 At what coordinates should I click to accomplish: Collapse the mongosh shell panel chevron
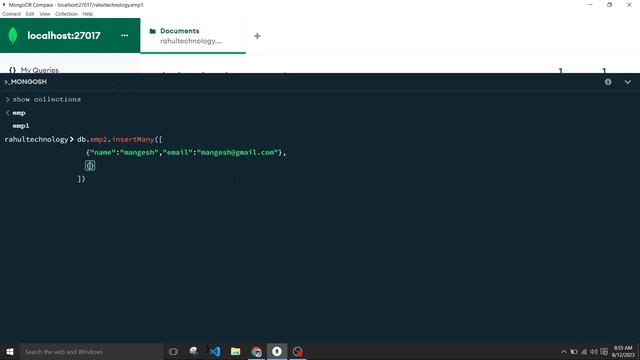[628, 82]
